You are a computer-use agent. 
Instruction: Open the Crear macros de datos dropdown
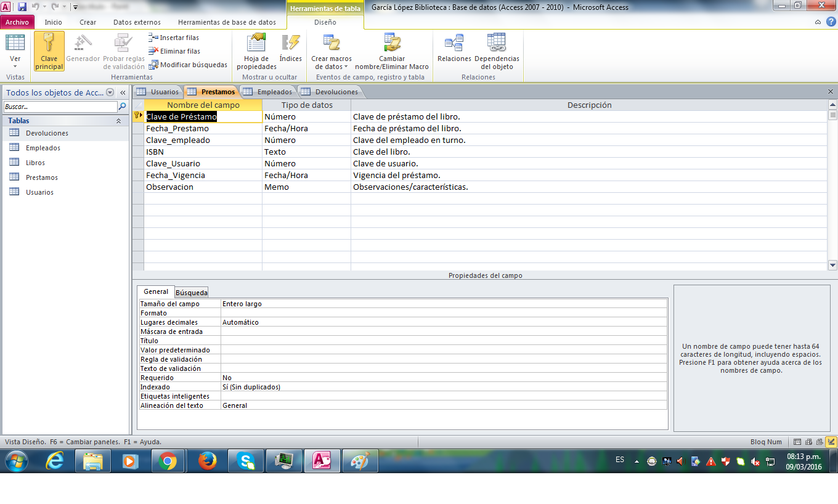(x=332, y=51)
